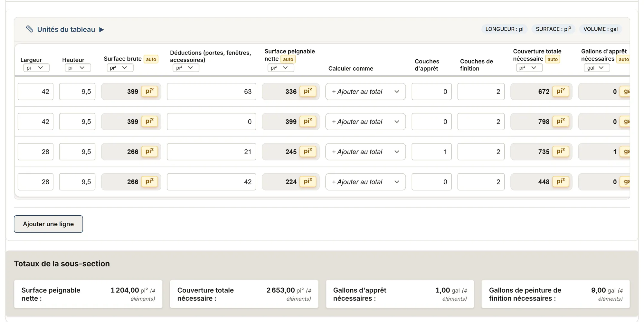Open the Déductions unit dropdown
The width and height of the screenshot is (644, 322).
[x=186, y=68]
